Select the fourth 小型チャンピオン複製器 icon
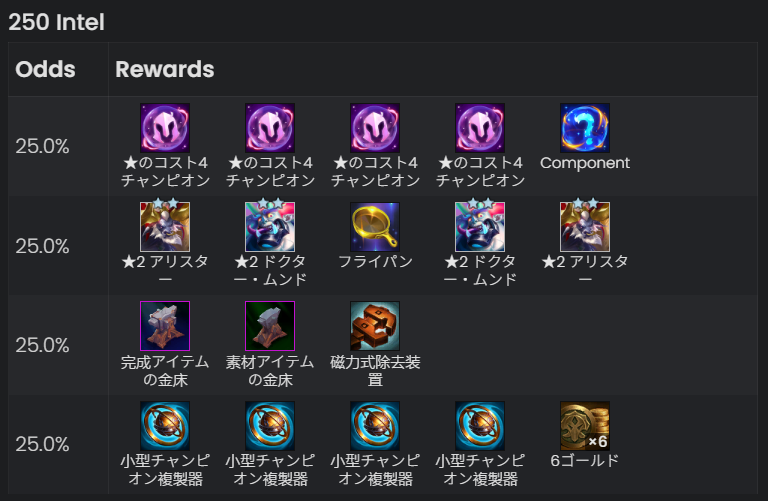The height and width of the screenshot is (501, 768). pyautogui.click(x=480, y=426)
